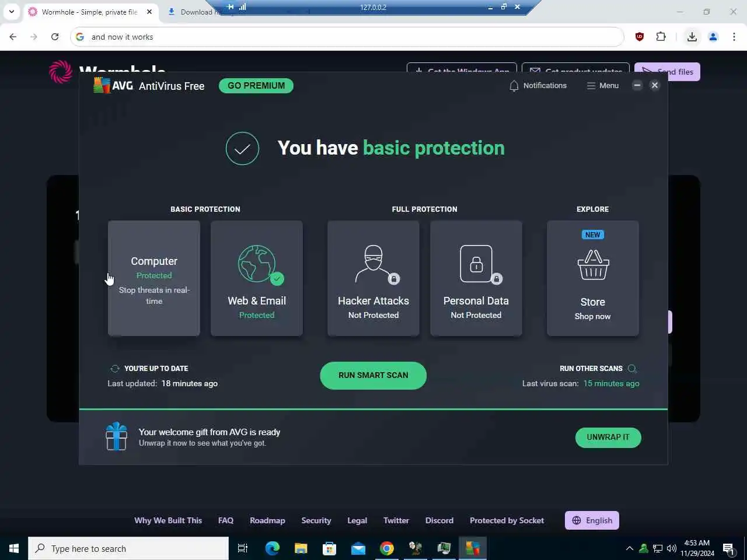The width and height of the screenshot is (747, 560).
Task: Open English language selector
Action: 592,520
